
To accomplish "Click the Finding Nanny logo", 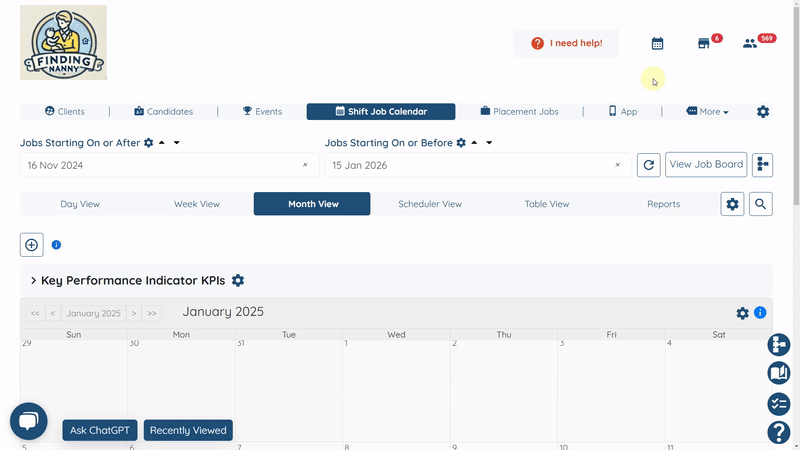I will coord(63,42).
